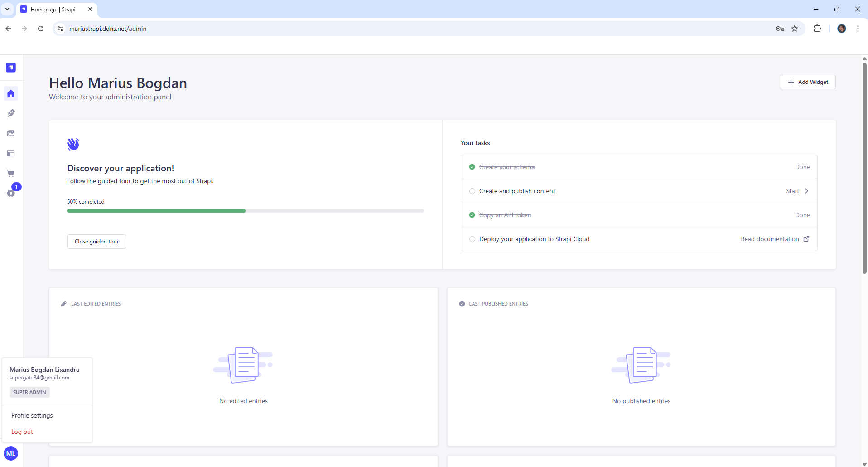Screen dimensions: 868x467
Task: Select Log out from the user menu
Action: pyautogui.click(x=22, y=431)
